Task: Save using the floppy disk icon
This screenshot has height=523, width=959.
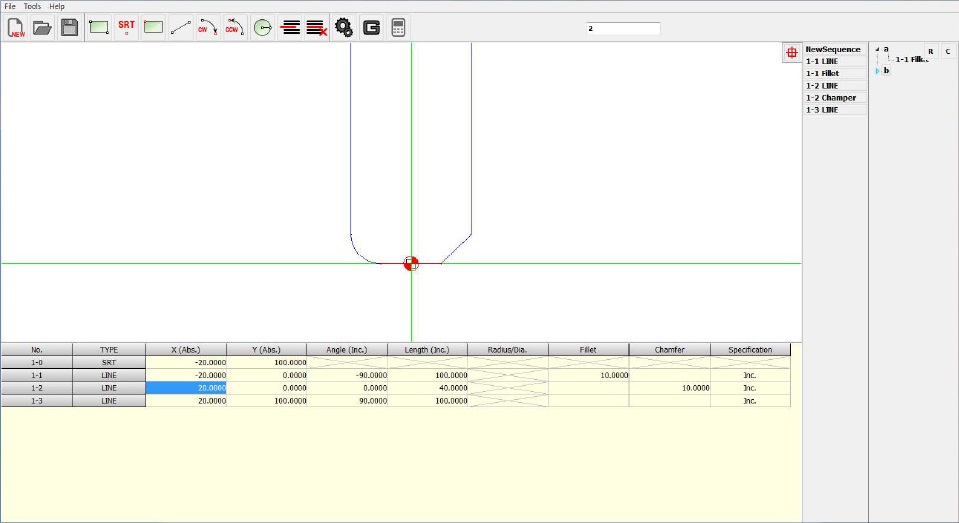Action: [69, 28]
